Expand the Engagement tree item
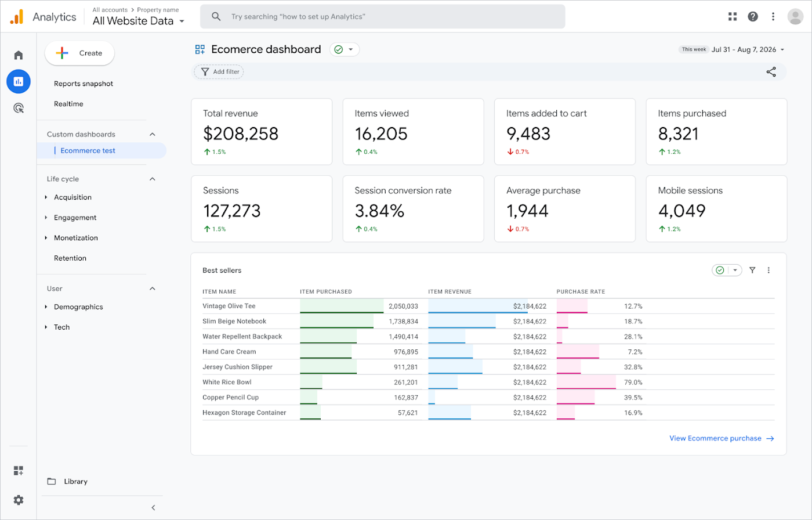 [46, 218]
